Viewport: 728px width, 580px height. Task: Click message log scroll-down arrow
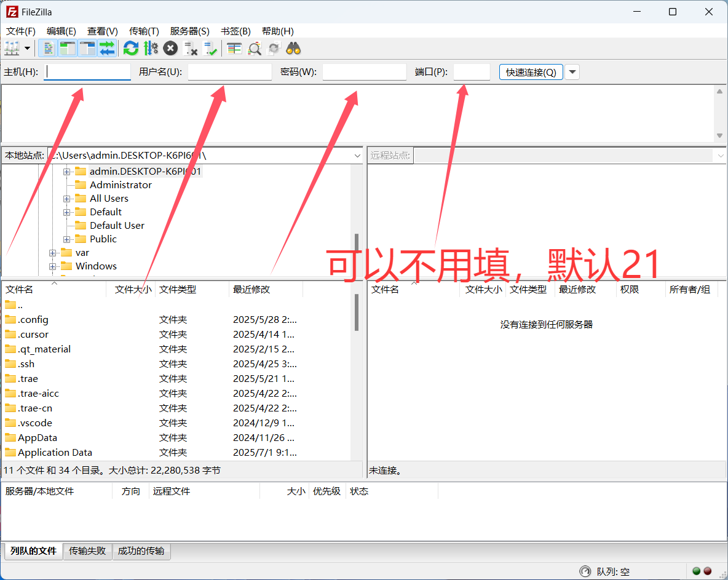[x=719, y=135]
